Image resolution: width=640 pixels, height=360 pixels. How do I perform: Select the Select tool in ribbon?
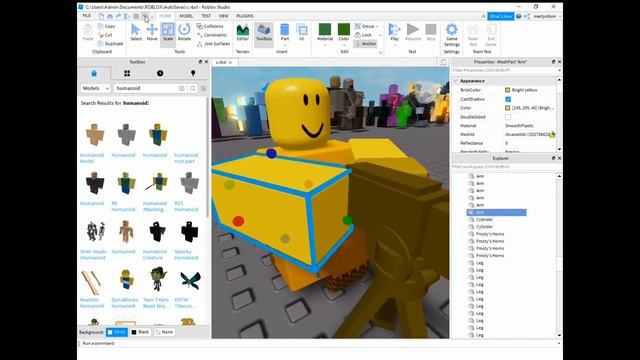pyautogui.click(x=136, y=32)
